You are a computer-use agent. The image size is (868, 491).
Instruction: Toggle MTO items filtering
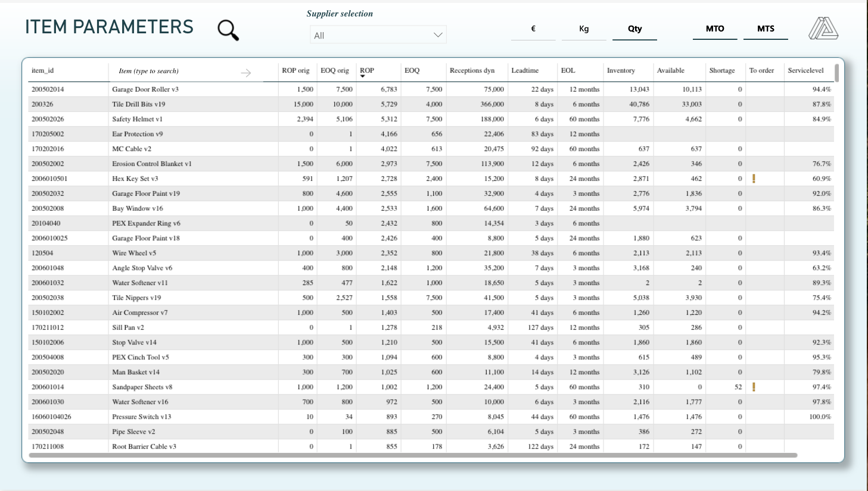coord(715,28)
